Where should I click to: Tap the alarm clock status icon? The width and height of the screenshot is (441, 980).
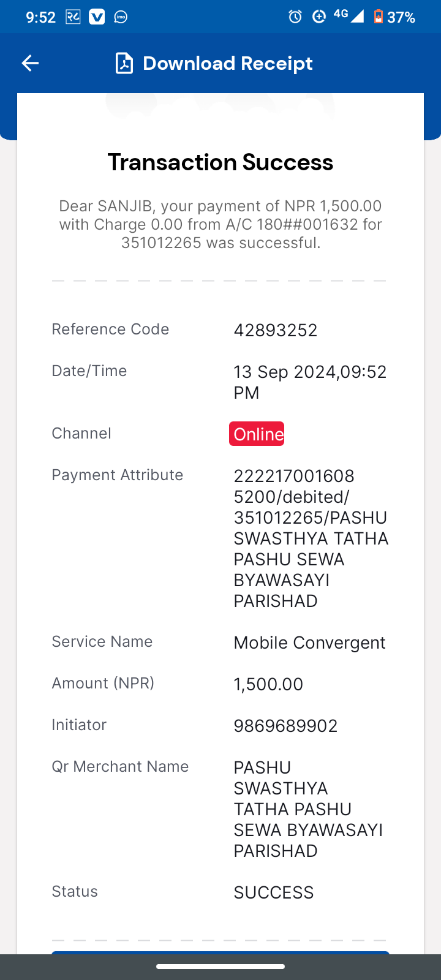tap(295, 17)
